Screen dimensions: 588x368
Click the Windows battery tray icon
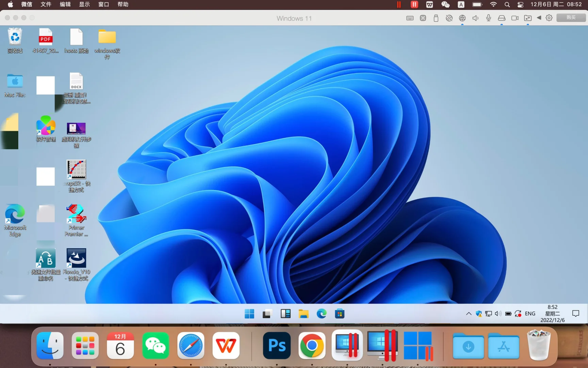click(x=508, y=314)
